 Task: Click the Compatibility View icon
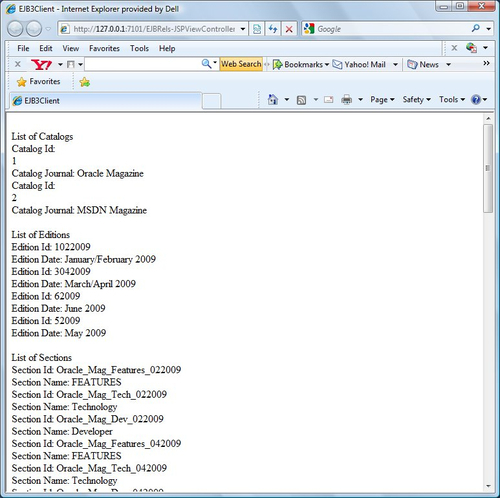(257, 29)
